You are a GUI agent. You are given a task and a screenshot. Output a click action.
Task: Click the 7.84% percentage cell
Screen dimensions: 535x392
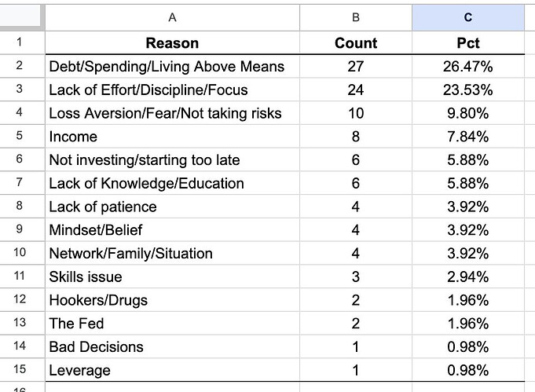pyautogui.click(x=468, y=137)
